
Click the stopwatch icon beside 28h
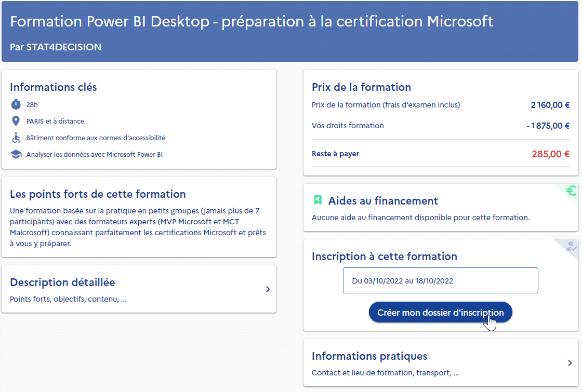[x=16, y=104]
